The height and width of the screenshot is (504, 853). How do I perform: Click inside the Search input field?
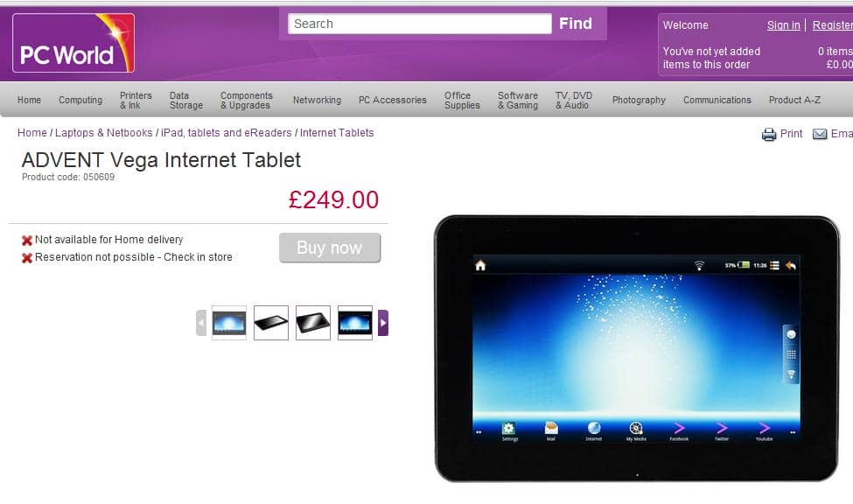coord(419,24)
